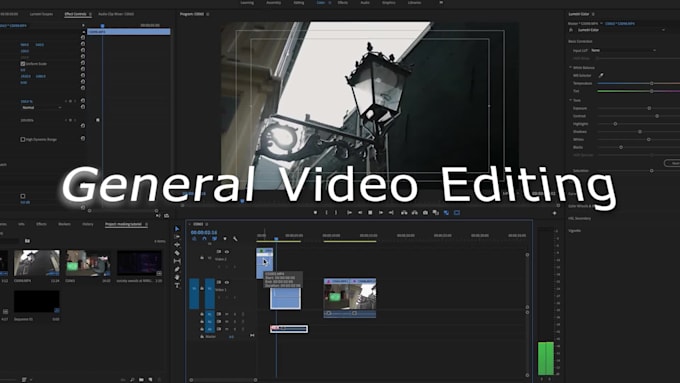The height and width of the screenshot is (383, 680).
Task: Open the New Bin folder icon in Project panel
Action: 141,380
